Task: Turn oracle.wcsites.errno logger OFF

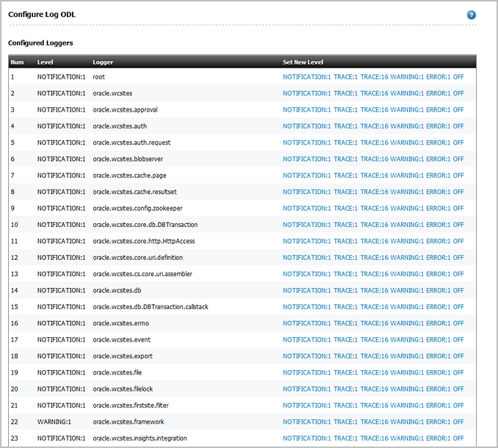Action: click(x=458, y=323)
